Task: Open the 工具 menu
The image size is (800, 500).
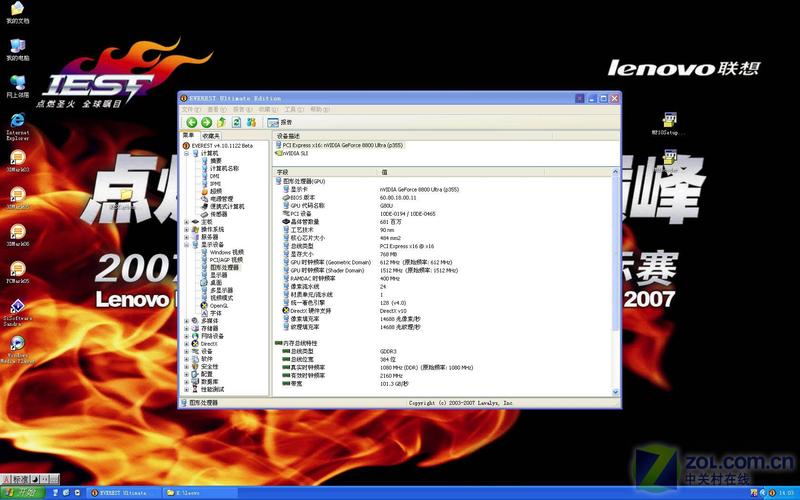Action: pyautogui.click(x=293, y=109)
